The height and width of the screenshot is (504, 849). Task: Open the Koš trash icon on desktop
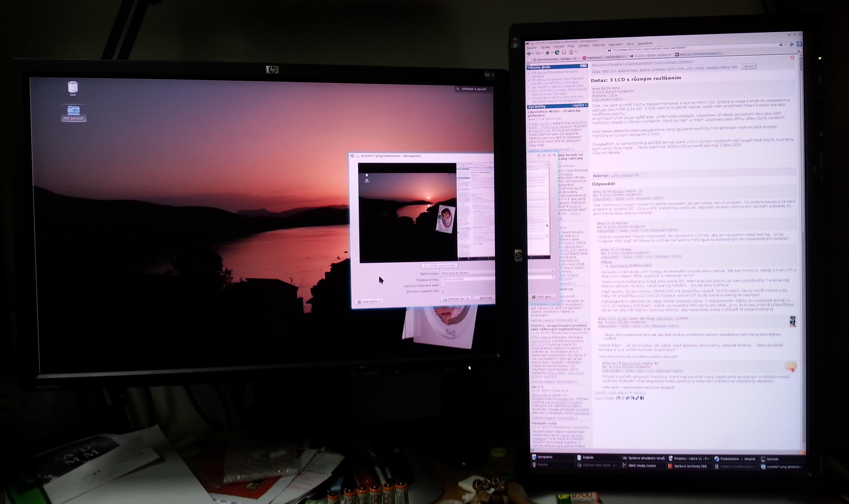coord(73,88)
